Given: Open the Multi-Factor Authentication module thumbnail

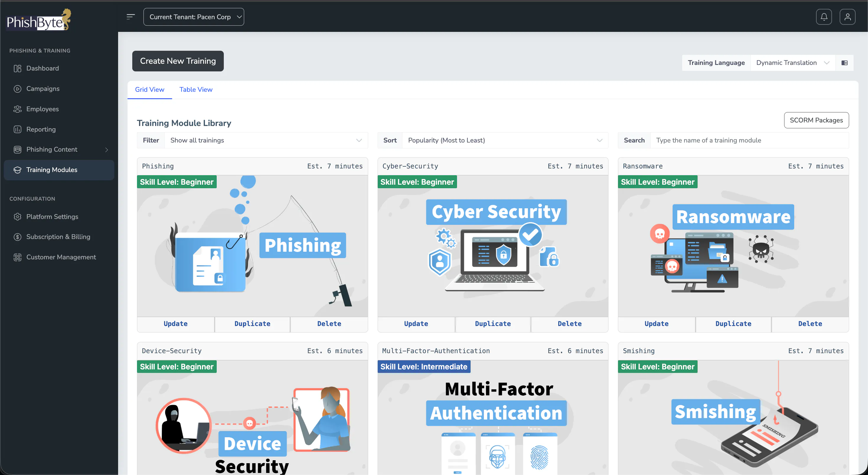Looking at the screenshot, I should [493, 417].
